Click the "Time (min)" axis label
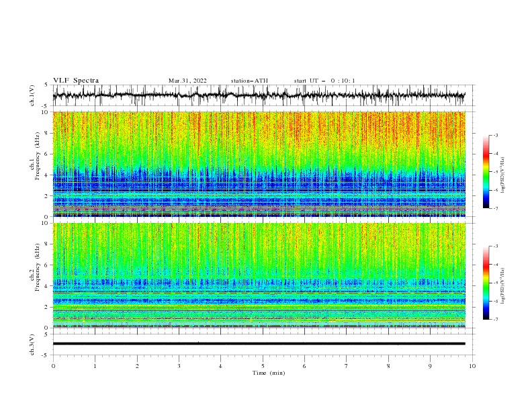The image size is (532, 411). (x=269, y=373)
